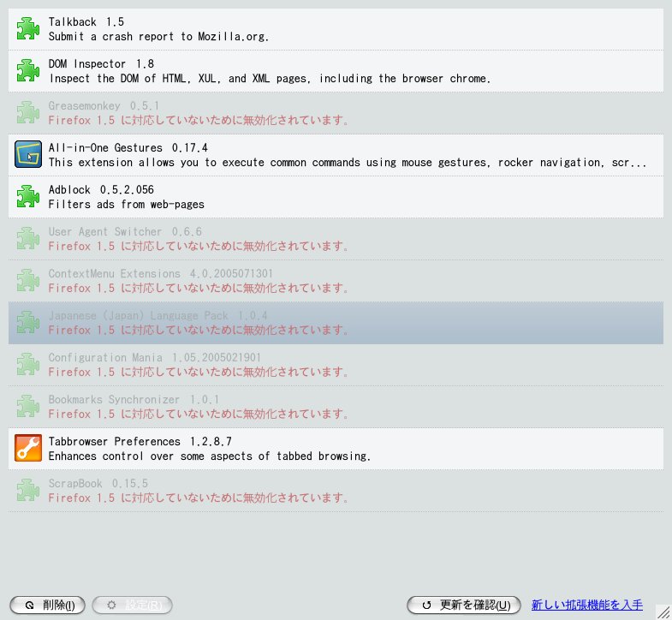The height and width of the screenshot is (620, 672).
Task: Click 'Filters ads from web-pages' description
Action: pyautogui.click(x=127, y=205)
